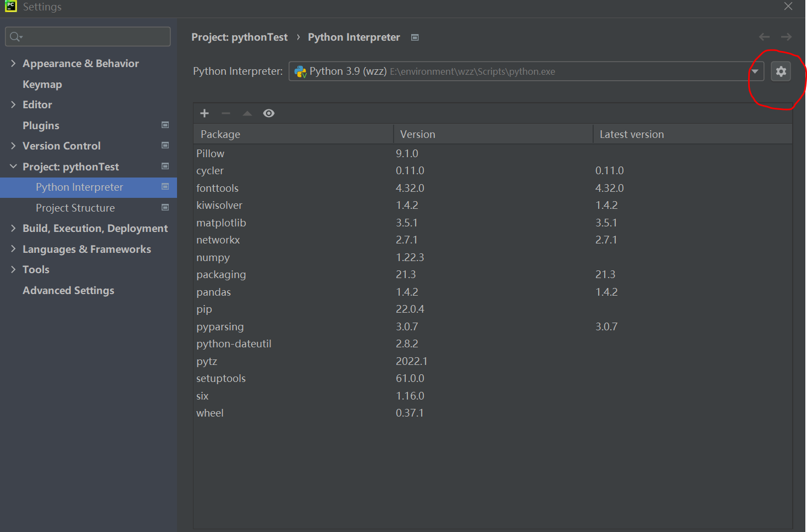807x532 pixels.
Task: Click project-level icon on Project: pythonTest row
Action: [165, 166]
